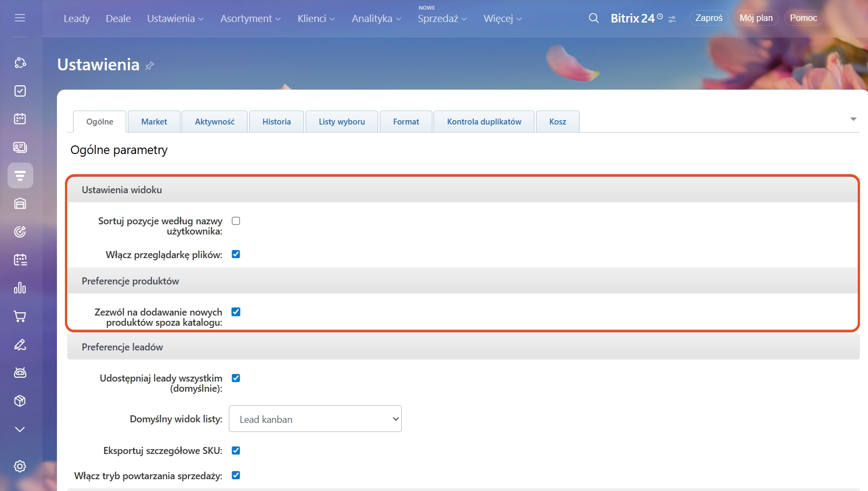
Task: Open the tasks checkmark icon in the sidebar
Action: pyautogui.click(x=20, y=91)
